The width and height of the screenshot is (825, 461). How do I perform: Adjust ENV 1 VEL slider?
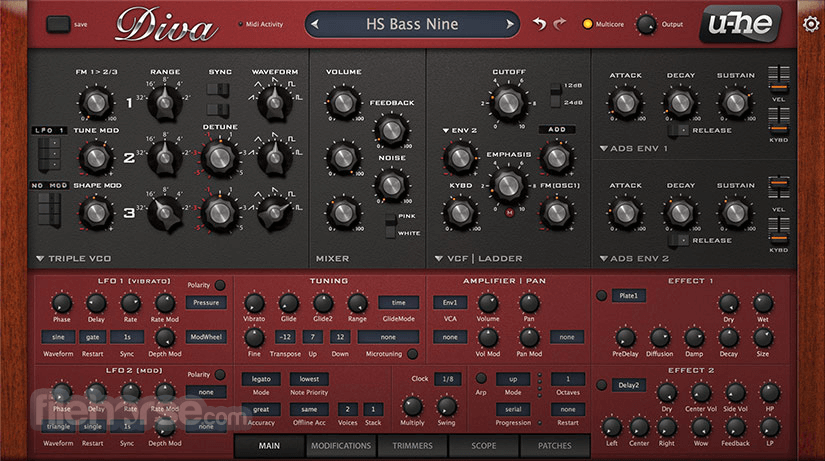778,80
